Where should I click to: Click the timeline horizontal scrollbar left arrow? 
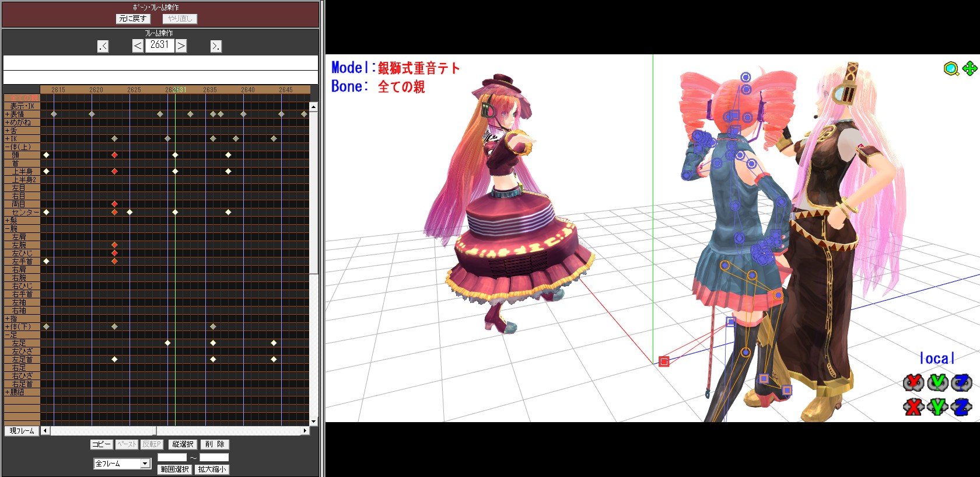[x=45, y=431]
